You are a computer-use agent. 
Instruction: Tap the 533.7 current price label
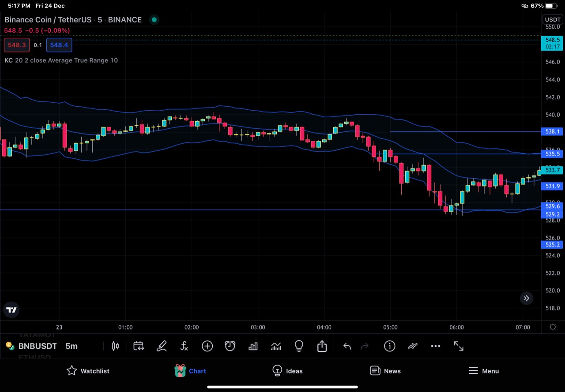pyautogui.click(x=552, y=170)
